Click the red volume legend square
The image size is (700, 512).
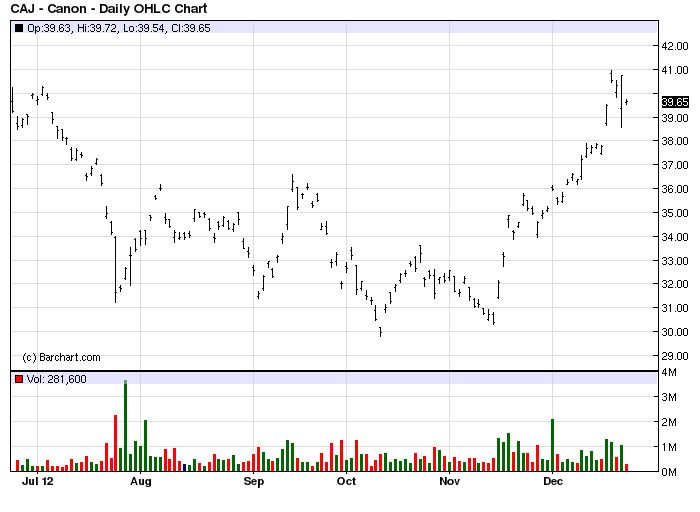19,379
